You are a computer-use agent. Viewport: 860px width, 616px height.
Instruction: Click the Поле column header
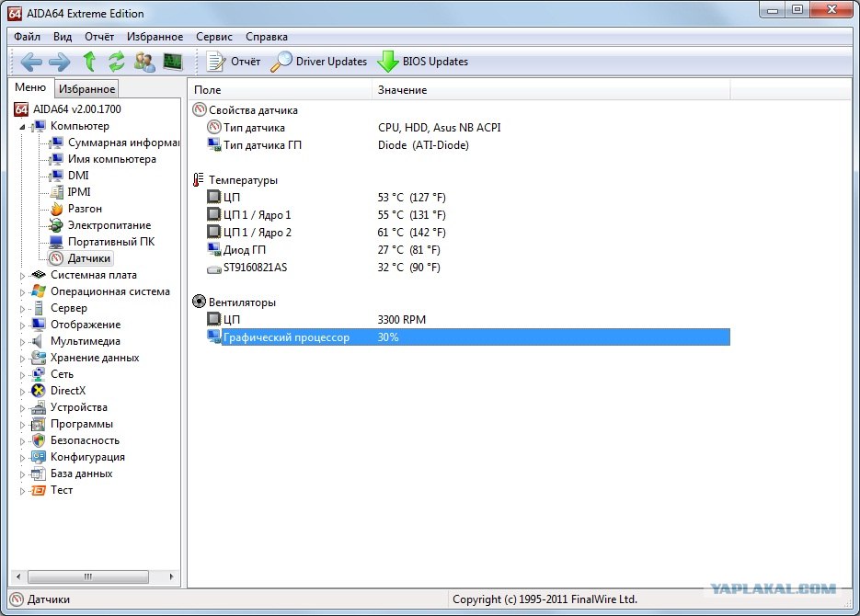[281, 90]
